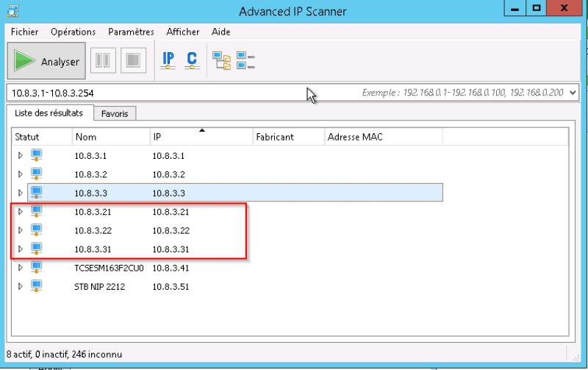Click the Adresse MAC column header
Viewport: 588px width, 370px height.
382,137
